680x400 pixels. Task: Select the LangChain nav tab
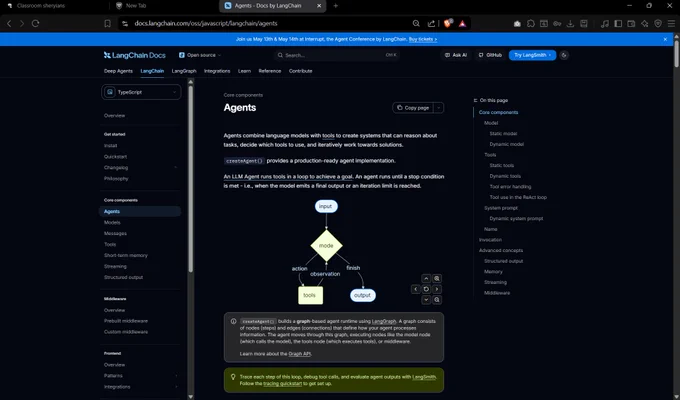coord(152,71)
